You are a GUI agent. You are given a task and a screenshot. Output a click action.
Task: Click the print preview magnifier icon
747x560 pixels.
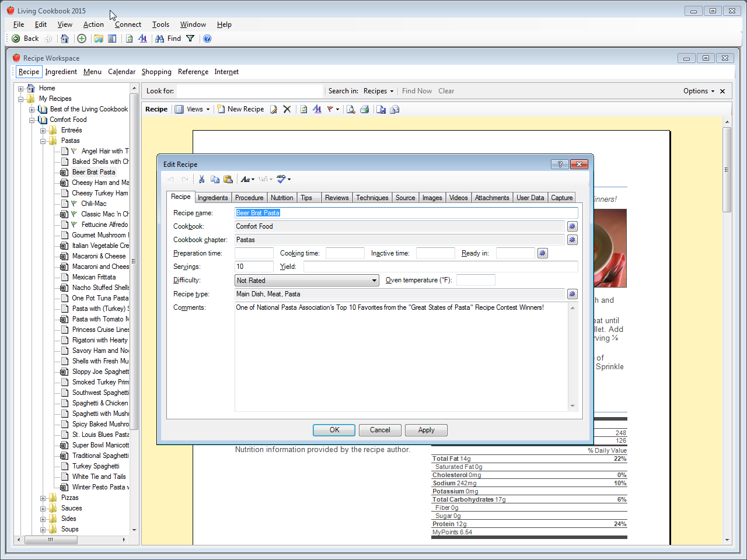[x=351, y=109]
